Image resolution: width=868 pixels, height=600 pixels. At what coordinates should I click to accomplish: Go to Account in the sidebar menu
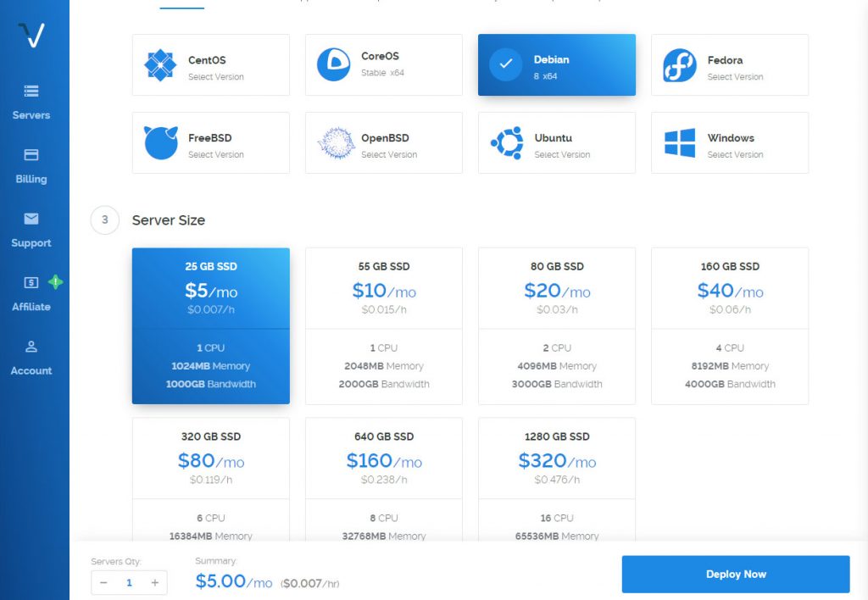31,371
